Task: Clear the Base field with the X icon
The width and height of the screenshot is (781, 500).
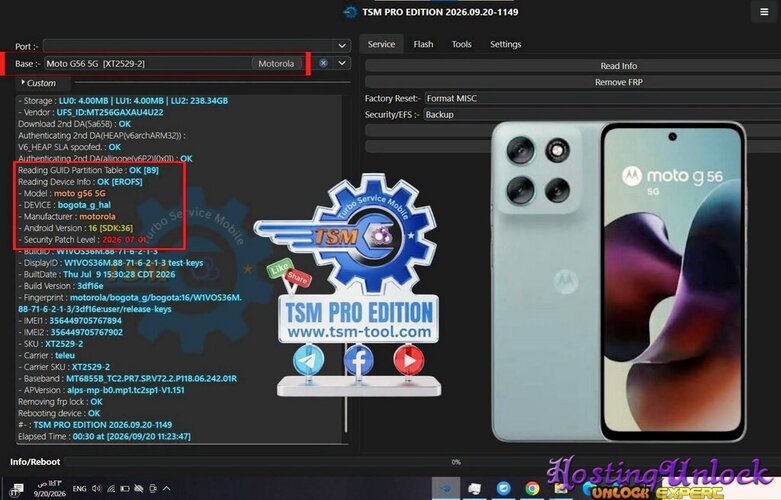Action: [323, 63]
